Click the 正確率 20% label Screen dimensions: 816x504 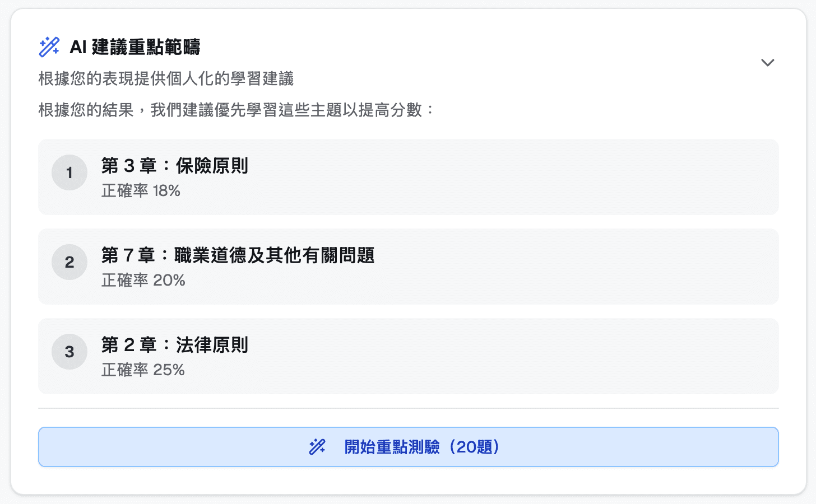tap(143, 281)
